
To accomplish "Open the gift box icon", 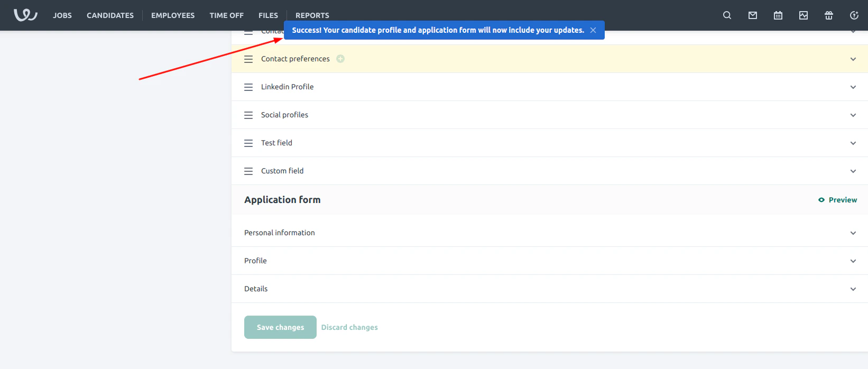I will (x=829, y=15).
